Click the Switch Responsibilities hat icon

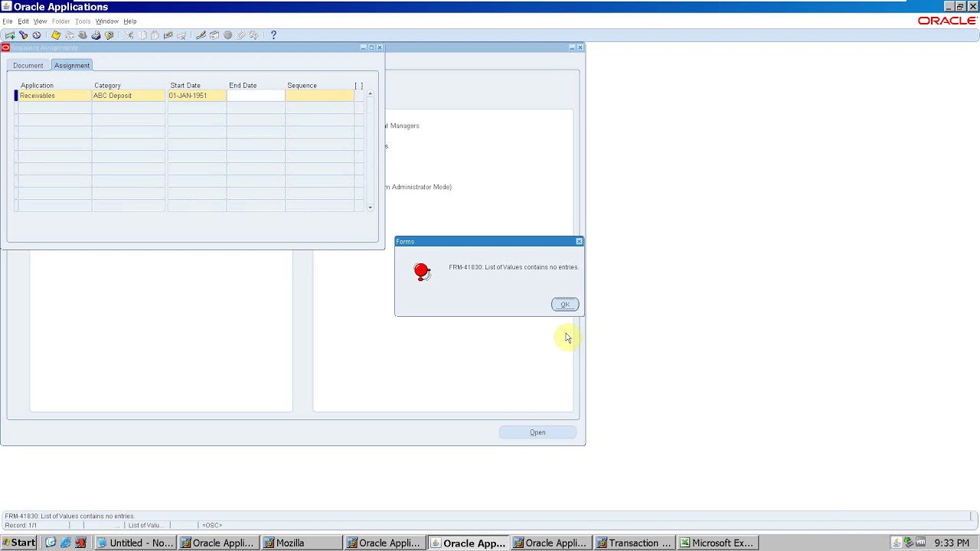83,35
